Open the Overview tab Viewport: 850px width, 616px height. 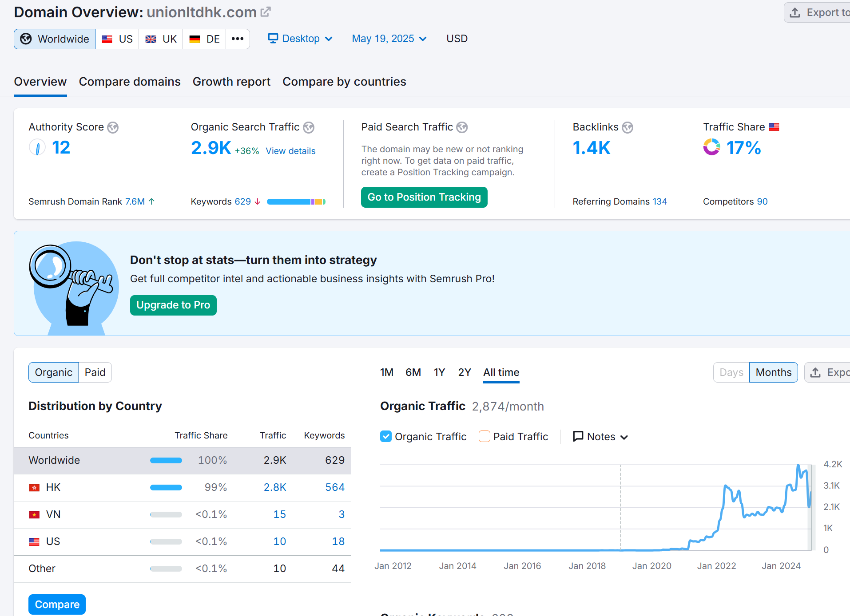tap(40, 82)
